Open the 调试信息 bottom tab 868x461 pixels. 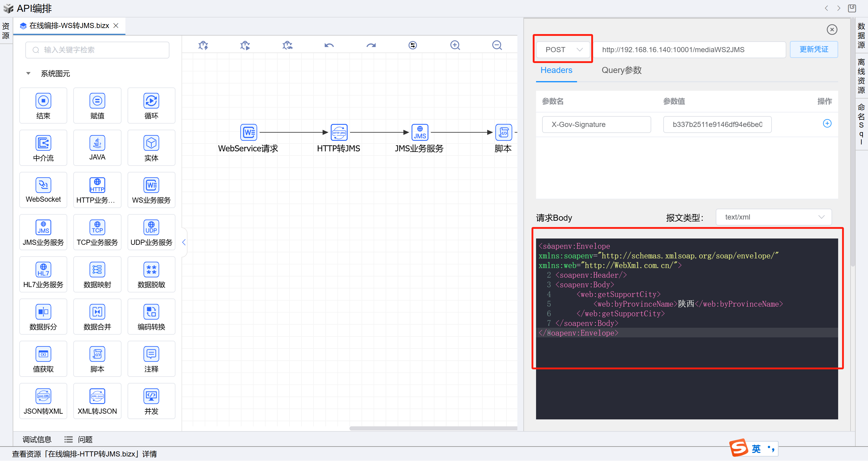(x=37, y=439)
